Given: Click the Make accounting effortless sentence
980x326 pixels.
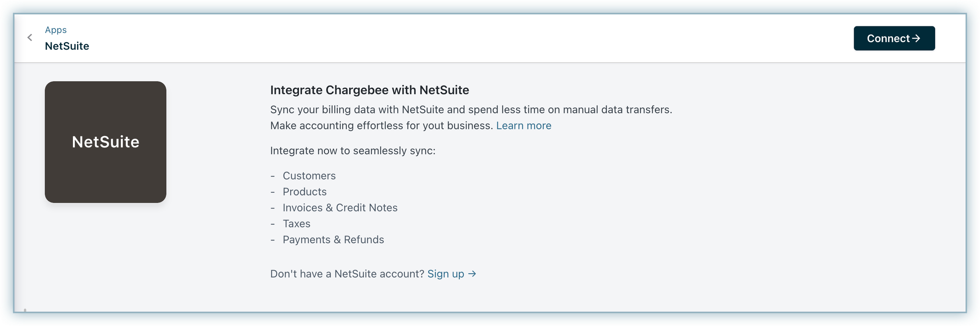Looking at the screenshot, I should pos(381,126).
